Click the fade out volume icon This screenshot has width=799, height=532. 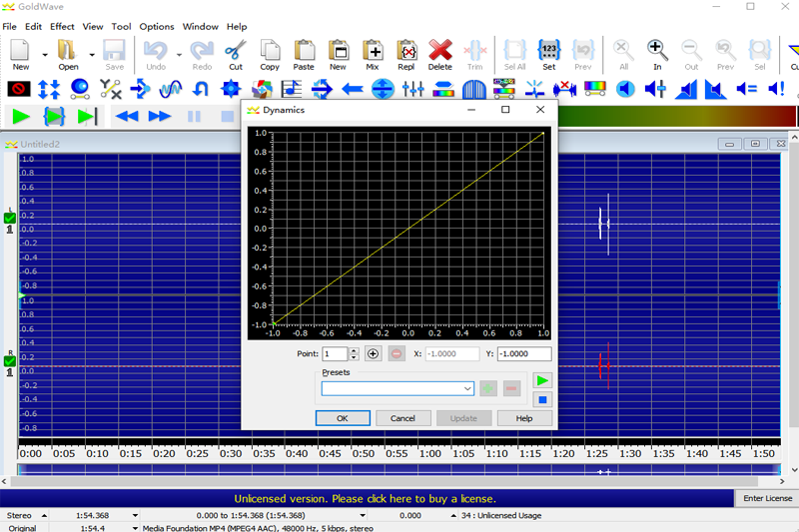pyautogui.click(x=716, y=89)
